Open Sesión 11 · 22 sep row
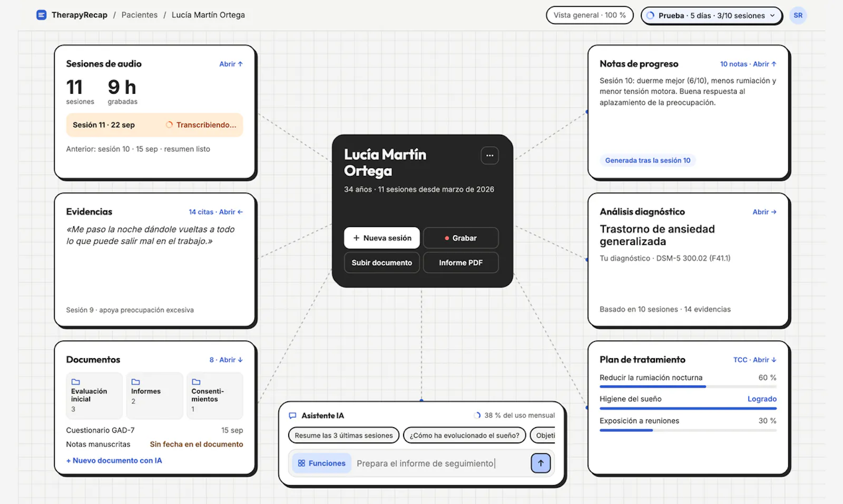The height and width of the screenshot is (504, 843). click(x=154, y=125)
